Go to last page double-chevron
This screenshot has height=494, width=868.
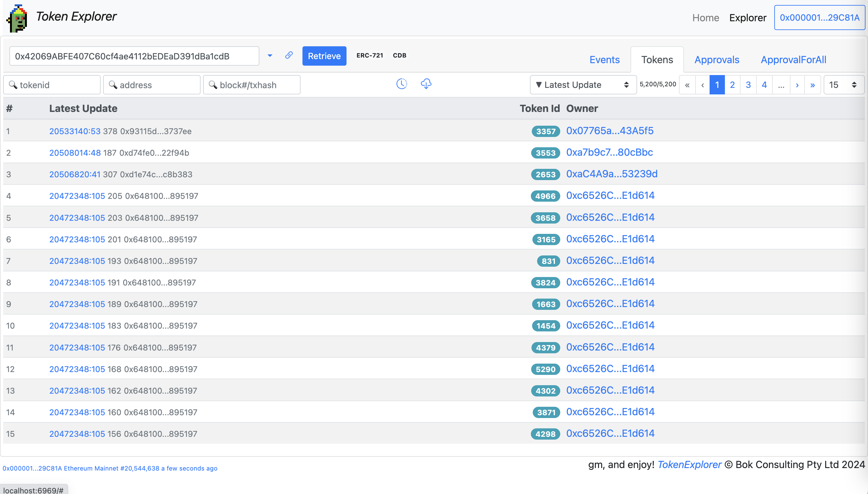tap(812, 85)
